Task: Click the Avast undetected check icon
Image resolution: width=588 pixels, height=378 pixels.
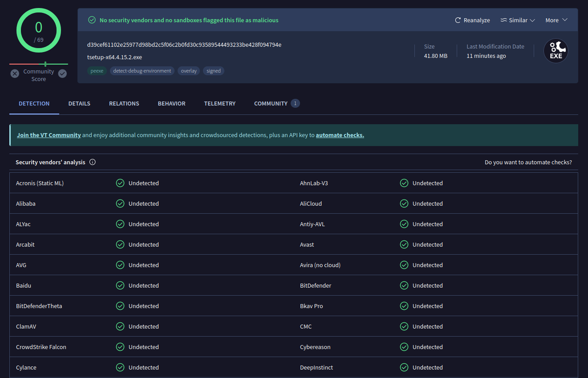Action: (x=404, y=244)
